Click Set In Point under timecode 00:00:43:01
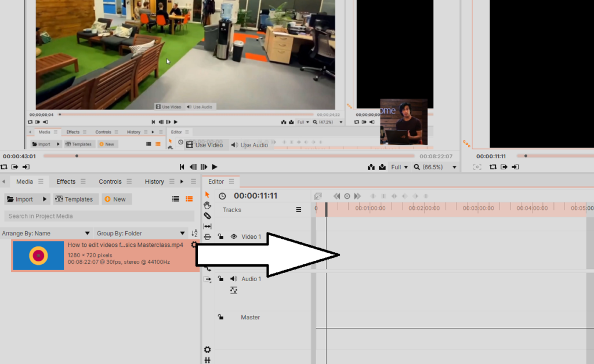 [15, 167]
